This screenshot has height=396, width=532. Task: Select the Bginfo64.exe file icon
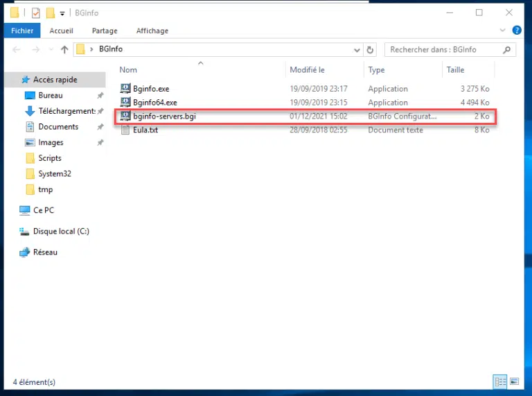[125, 102]
